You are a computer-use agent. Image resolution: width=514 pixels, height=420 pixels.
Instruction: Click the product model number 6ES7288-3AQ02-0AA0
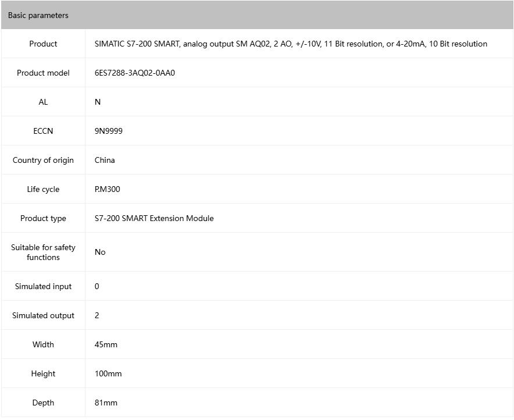click(x=135, y=73)
